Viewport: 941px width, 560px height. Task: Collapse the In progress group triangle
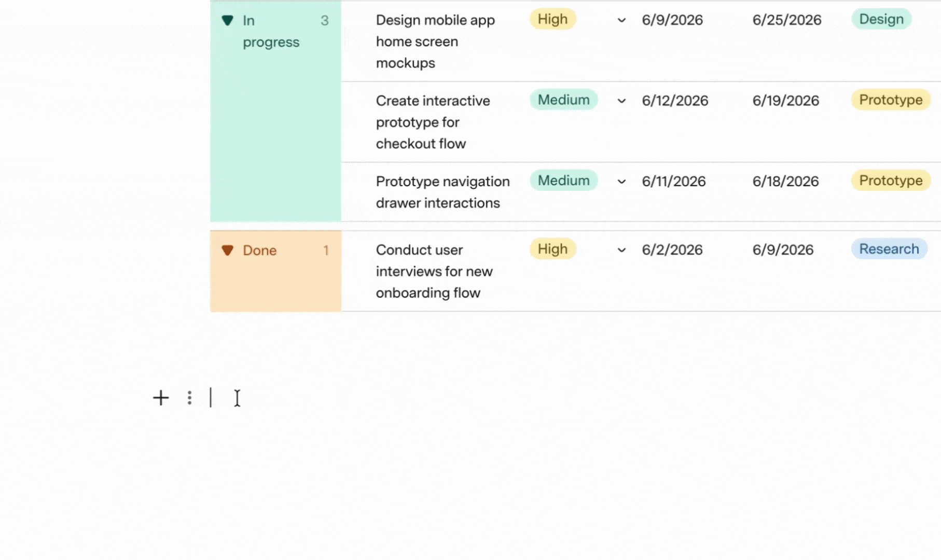coord(227,21)
